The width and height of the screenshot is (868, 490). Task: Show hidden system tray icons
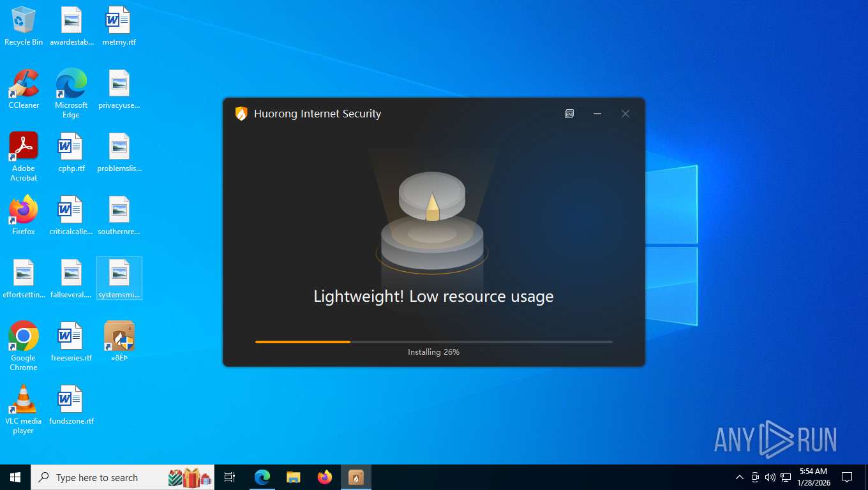740,477
